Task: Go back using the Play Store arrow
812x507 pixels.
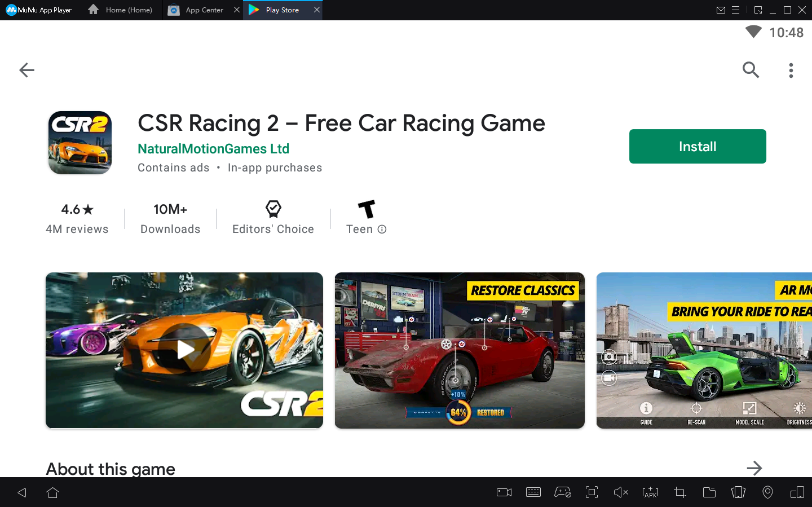Action: point(27,70)
